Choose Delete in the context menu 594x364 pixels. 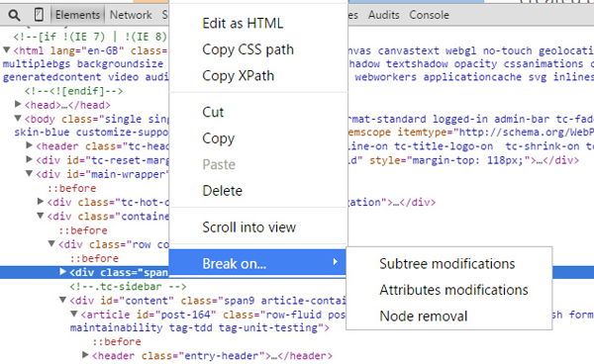(258, 191)
